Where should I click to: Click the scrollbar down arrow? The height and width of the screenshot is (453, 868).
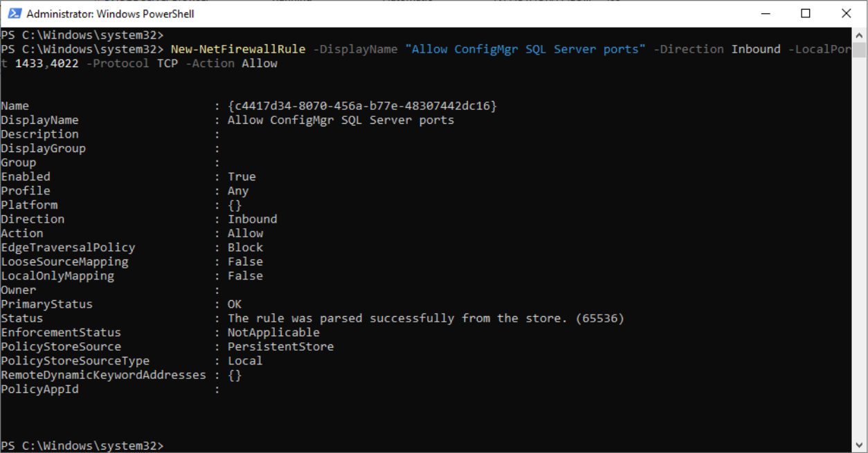click(x=859, y=445)
